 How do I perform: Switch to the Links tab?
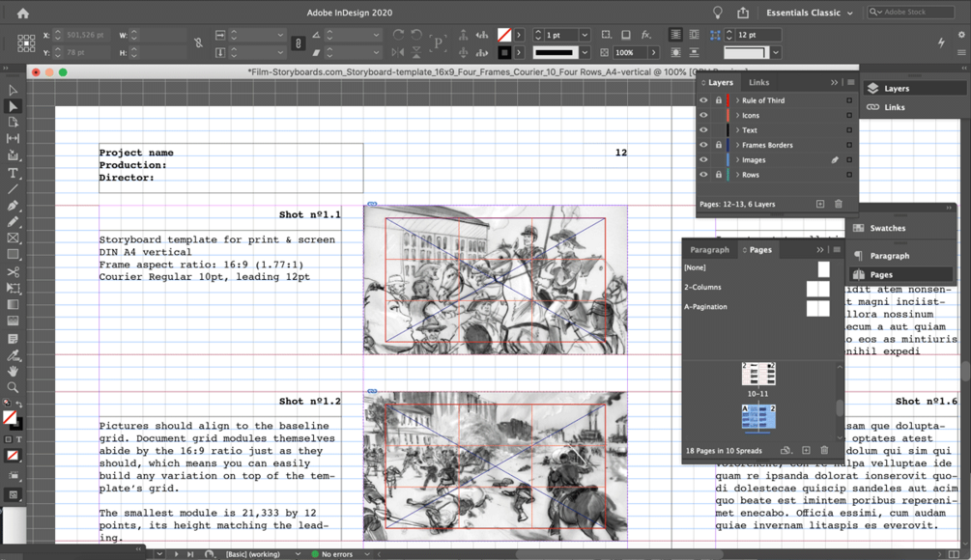point(758,83)
